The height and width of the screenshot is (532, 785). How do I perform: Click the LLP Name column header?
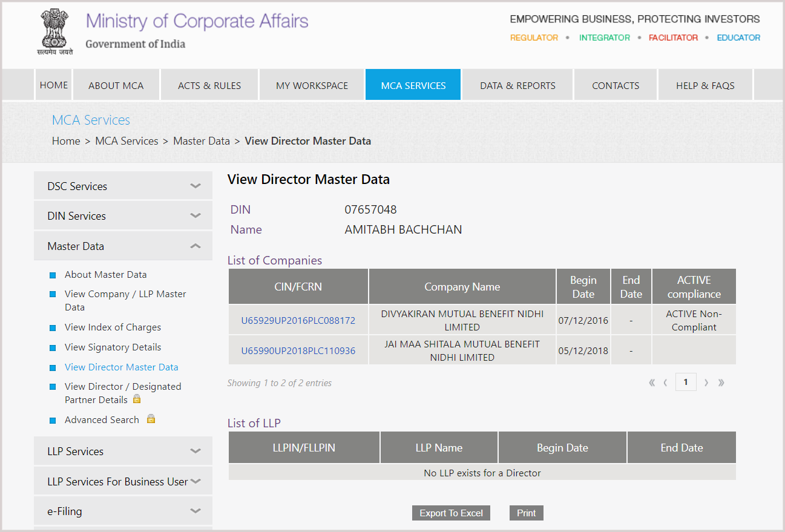439,448
